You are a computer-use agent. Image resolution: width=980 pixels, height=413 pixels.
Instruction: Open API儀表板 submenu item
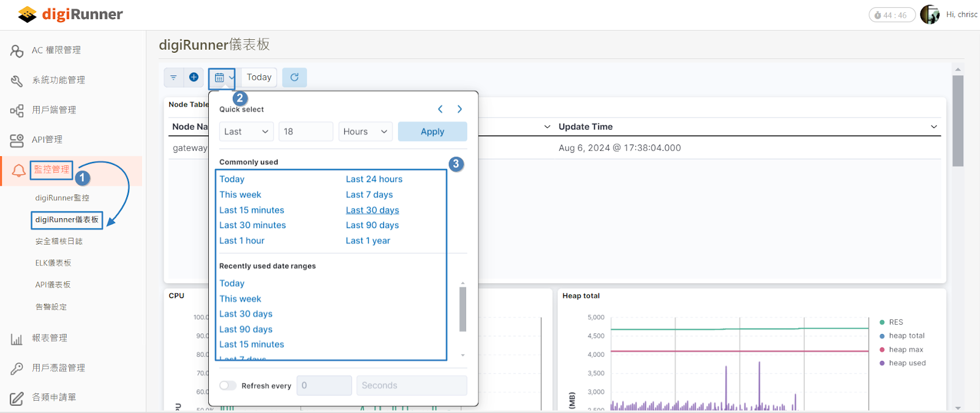53,285
